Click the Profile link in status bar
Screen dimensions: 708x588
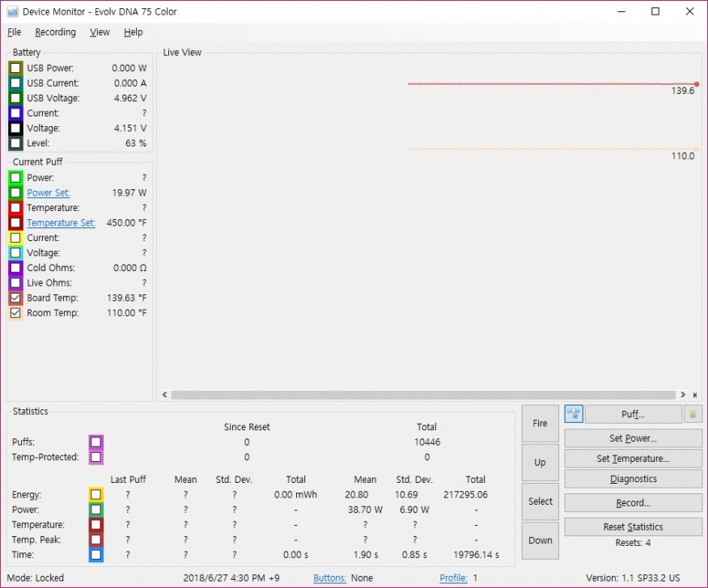coord(453,578)
